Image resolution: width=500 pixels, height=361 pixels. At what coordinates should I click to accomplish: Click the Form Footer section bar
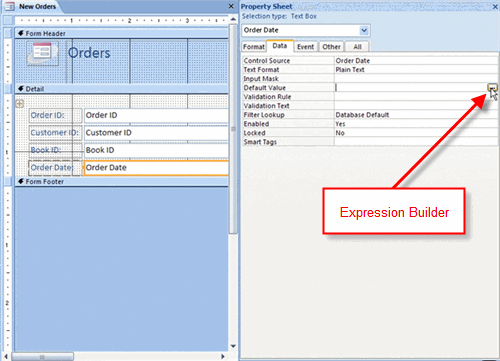(122, 182)
